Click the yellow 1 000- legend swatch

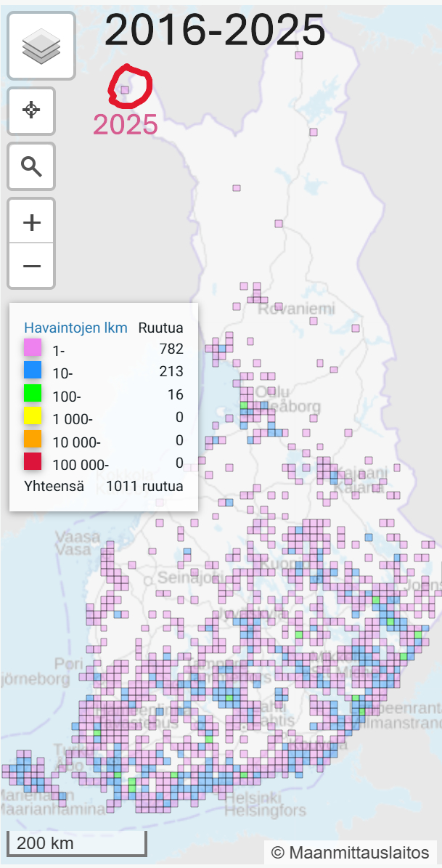33,417
